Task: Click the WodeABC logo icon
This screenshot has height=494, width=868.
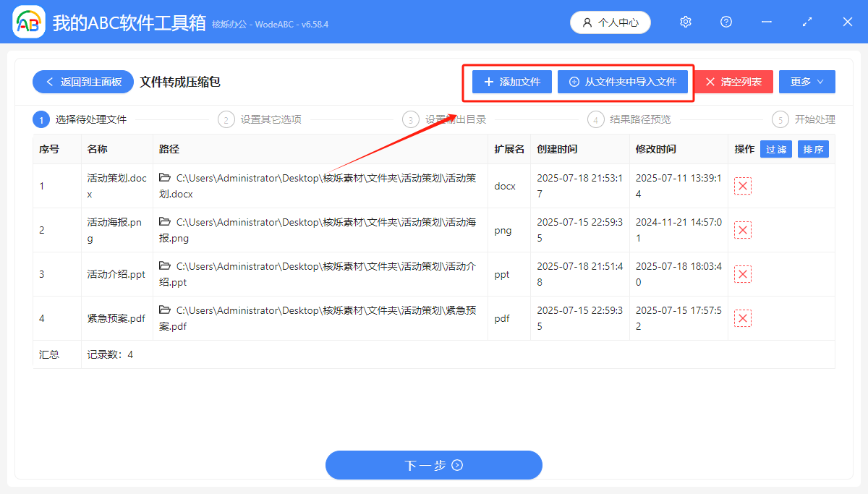Action: click(x=28, y=22)
